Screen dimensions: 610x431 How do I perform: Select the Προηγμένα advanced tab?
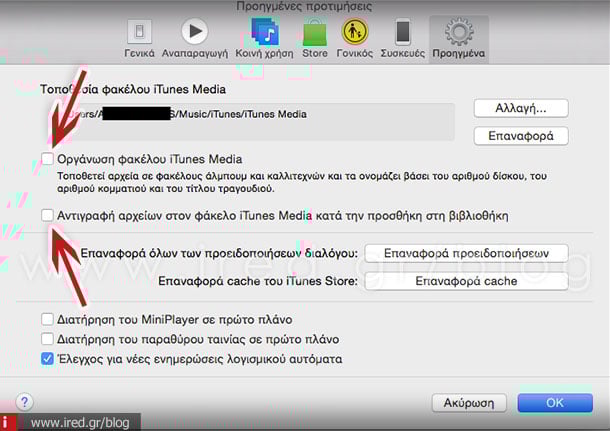[459, 39]
